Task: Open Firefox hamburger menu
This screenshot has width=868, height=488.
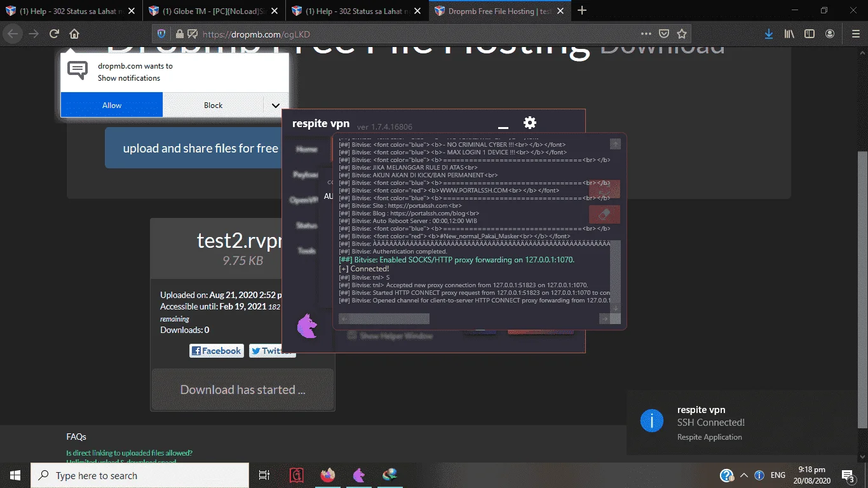Action: (855, 34)
